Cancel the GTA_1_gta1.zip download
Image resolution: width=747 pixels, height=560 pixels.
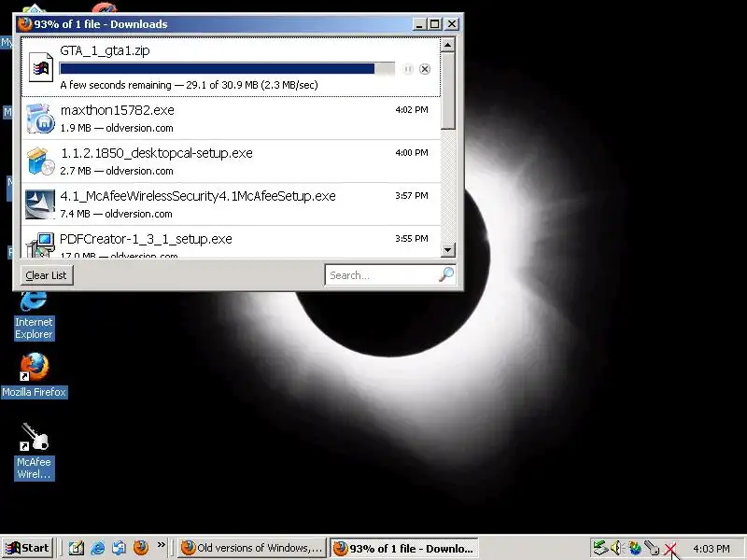pos(425,69)
